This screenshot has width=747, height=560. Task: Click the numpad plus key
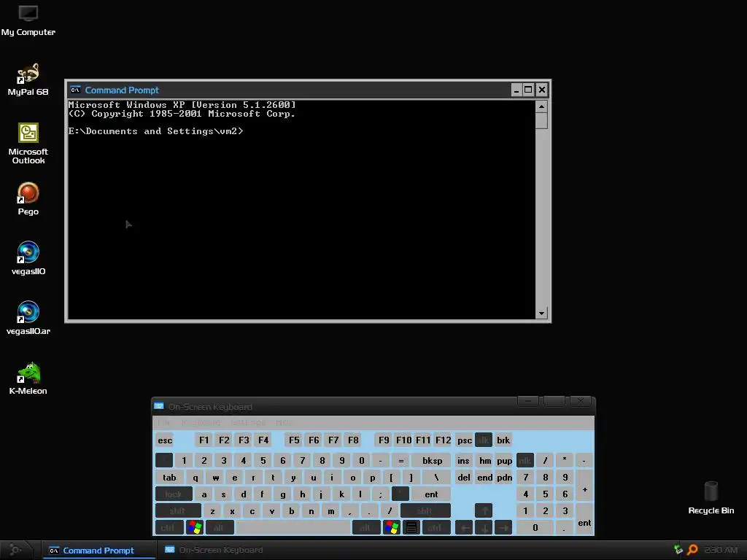coord(584,486)
